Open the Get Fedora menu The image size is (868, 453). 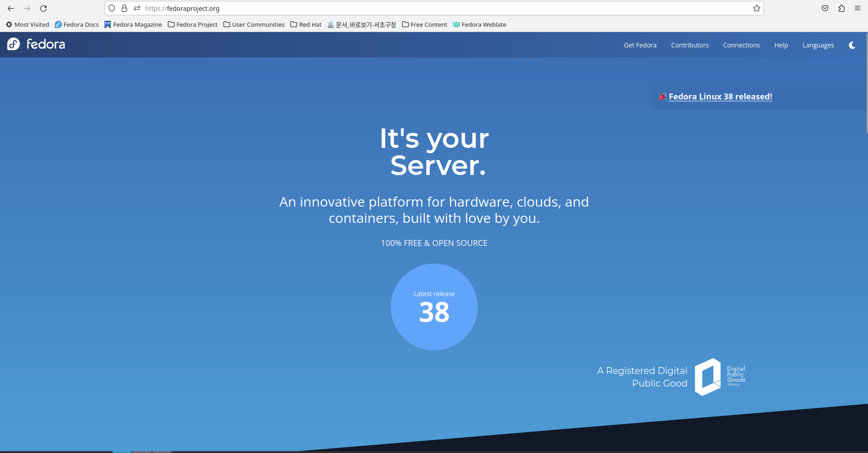(x=640, y=45)
